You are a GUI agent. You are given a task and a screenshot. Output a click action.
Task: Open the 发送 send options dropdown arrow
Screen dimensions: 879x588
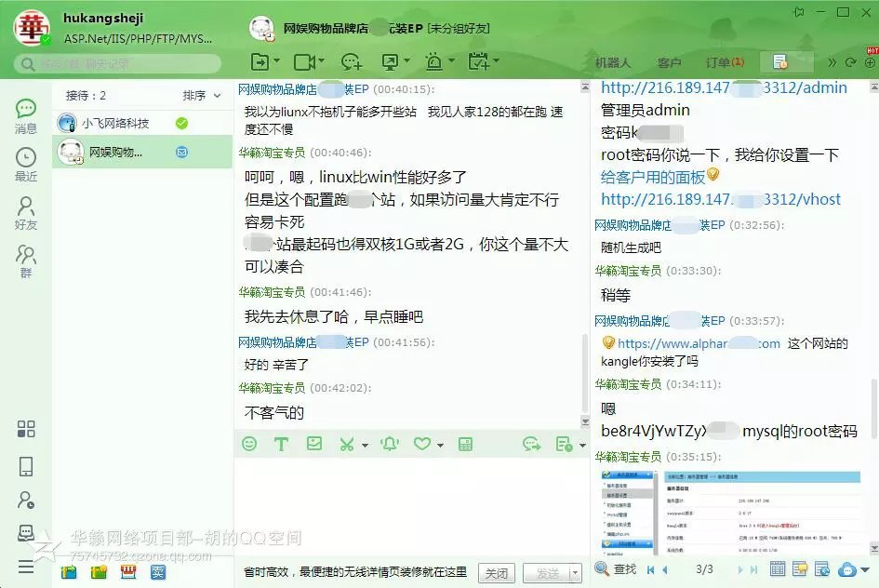(575, 573)
